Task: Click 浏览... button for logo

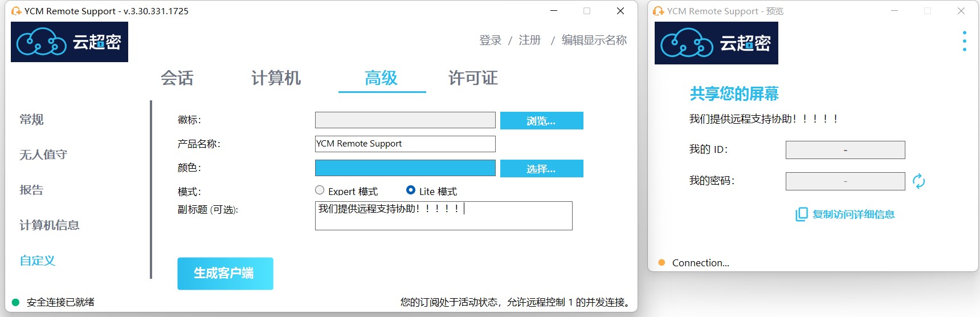Action: (542, 120)
